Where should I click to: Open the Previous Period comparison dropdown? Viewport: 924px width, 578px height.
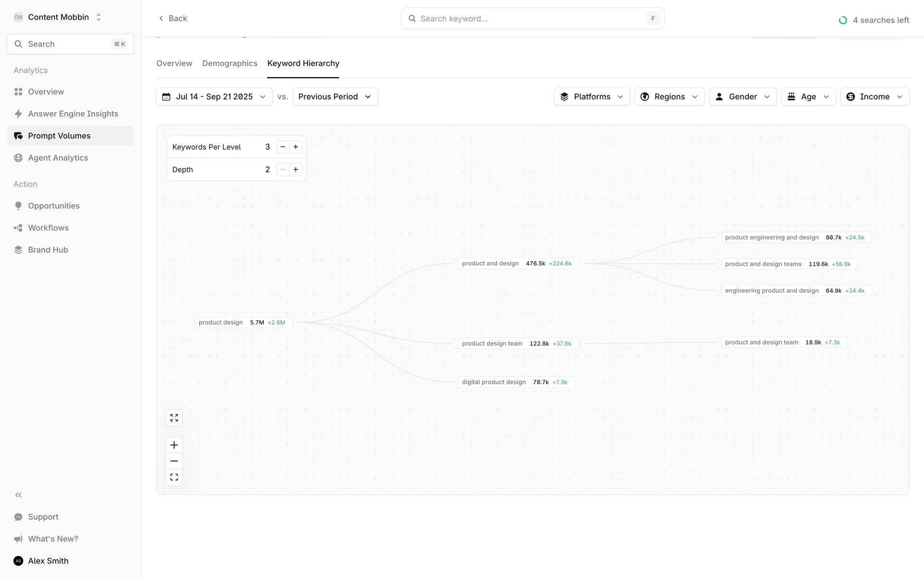(335, 97)
